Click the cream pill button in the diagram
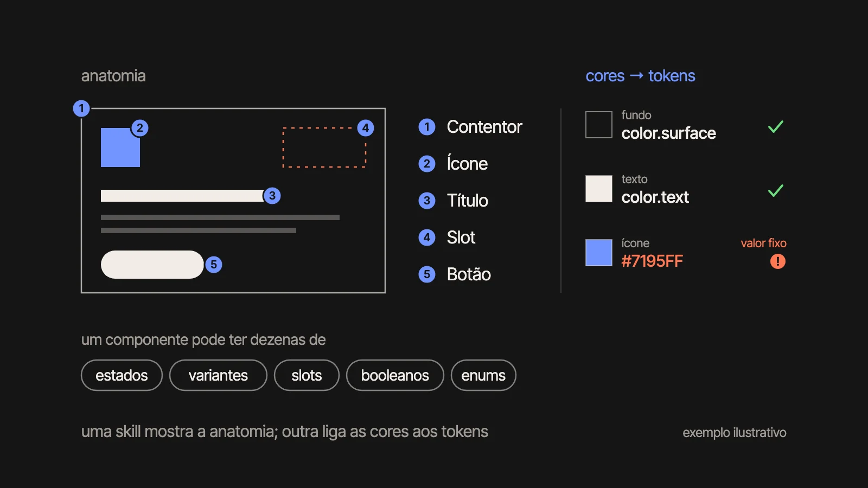 click(x=152, y=265)
